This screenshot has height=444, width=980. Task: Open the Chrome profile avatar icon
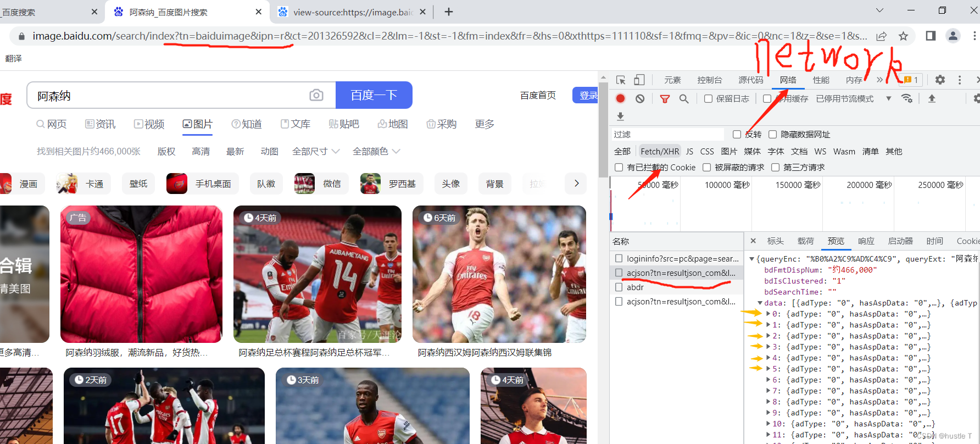[x=953, y=36]
